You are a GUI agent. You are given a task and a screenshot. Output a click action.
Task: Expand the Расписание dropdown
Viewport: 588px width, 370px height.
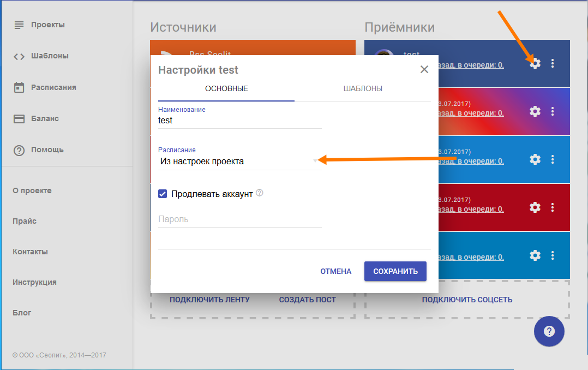click(239, 162)
